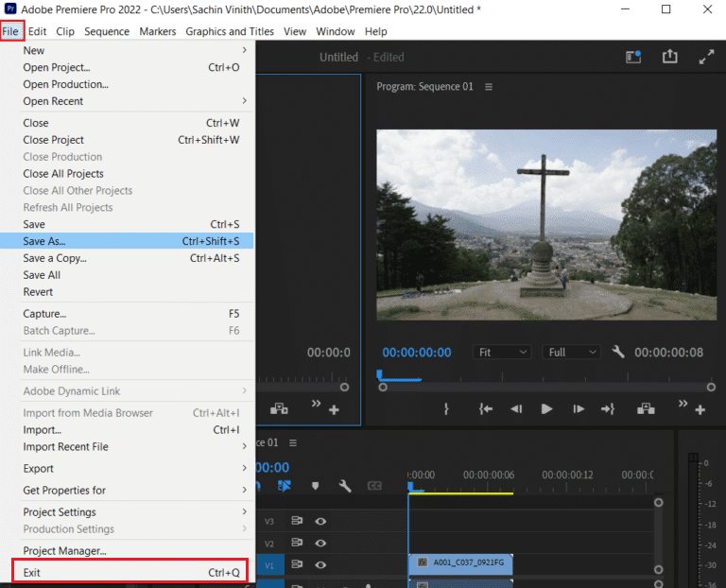Click the timeline playhead at start
The image size is (726, 588).
[x=410, y=486]
